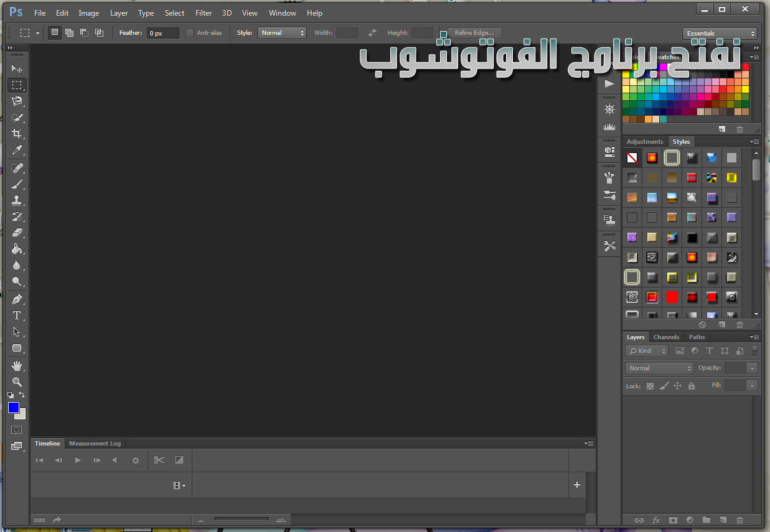Select the Crop tool
Viewport: 770px width, 532px height.
(17, 133)
